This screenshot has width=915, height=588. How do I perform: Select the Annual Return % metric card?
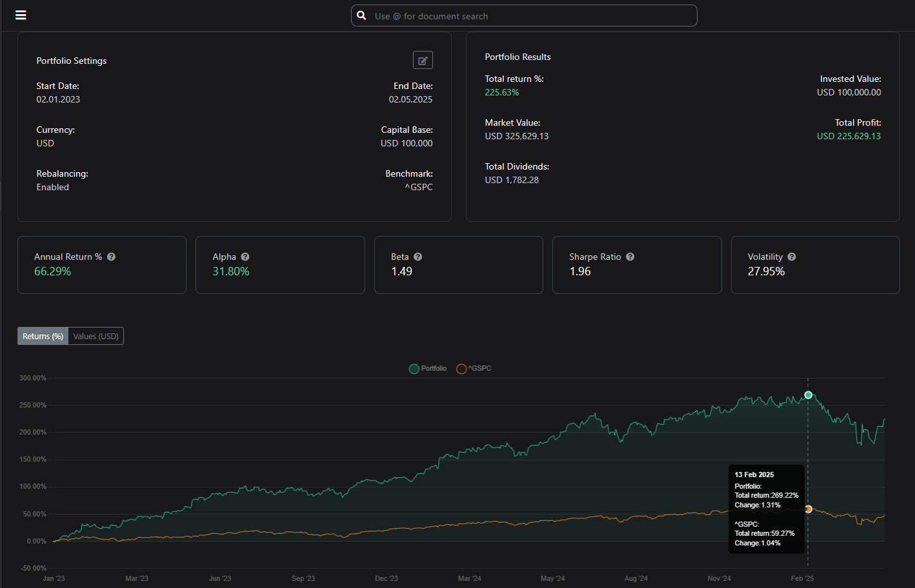tap(101, 264)
